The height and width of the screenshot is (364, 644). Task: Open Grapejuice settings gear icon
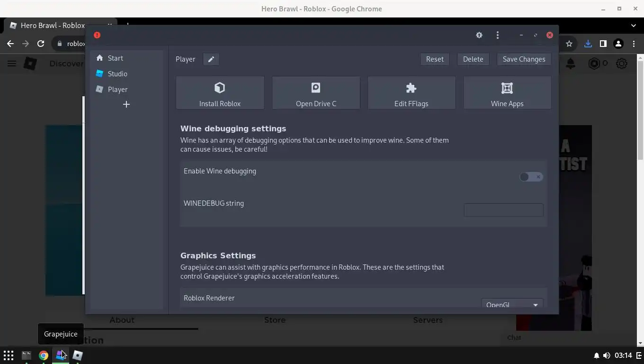[x=479, y=35]
